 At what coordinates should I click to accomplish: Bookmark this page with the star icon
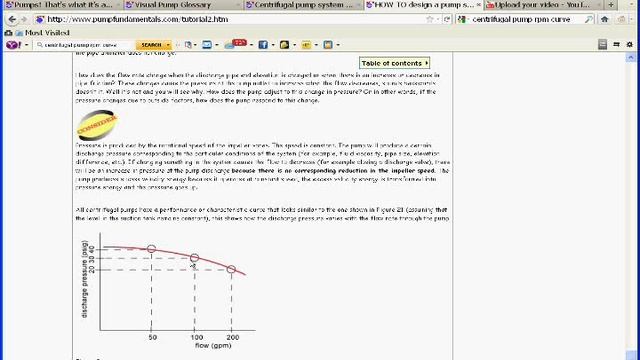(x=430, y=19)
